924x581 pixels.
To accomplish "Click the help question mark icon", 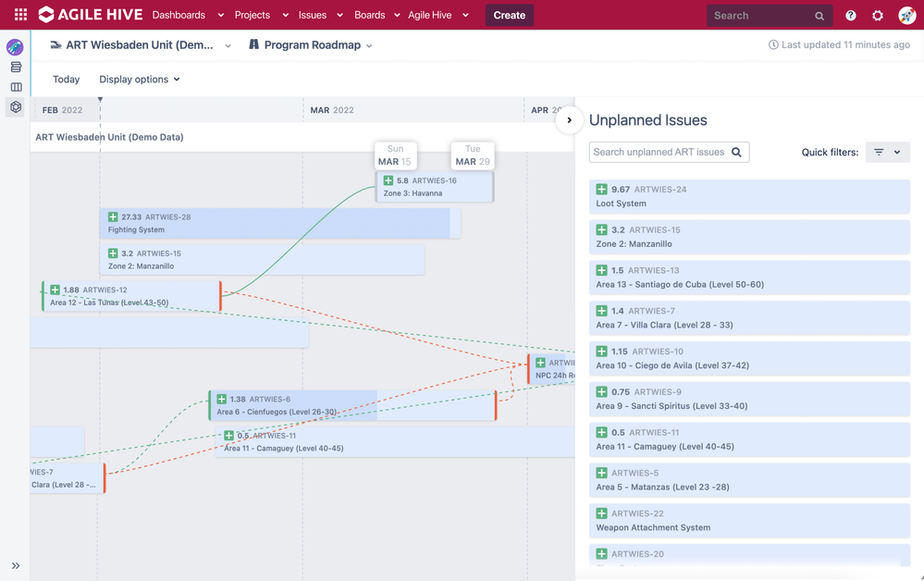I will [x=850, y=16].
